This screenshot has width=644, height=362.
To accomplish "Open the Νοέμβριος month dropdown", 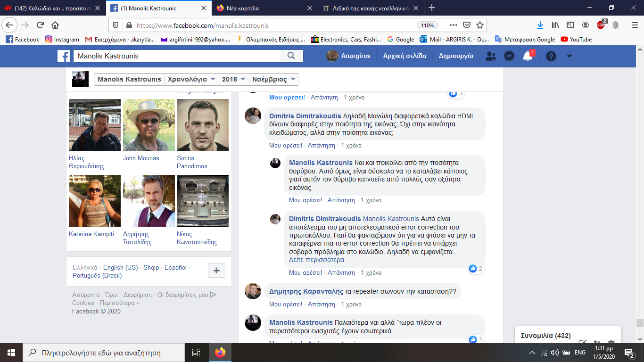I will click(x=273, y=79).
